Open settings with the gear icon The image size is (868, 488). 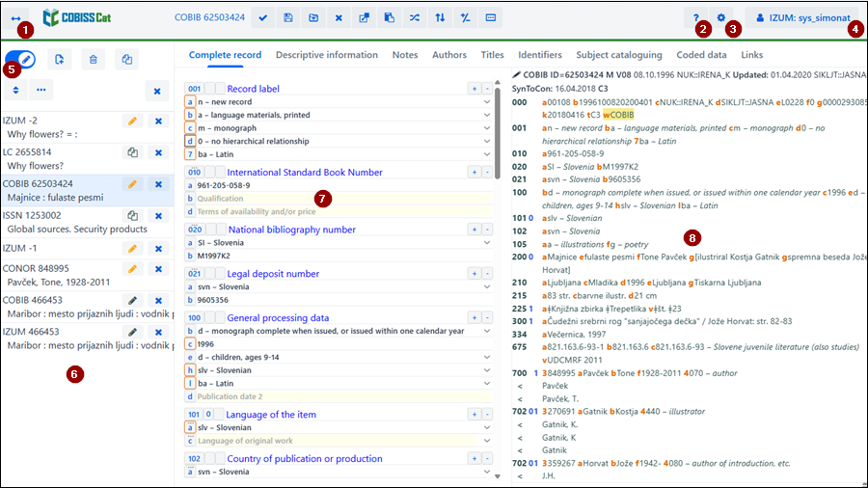(x=720, y=17)
